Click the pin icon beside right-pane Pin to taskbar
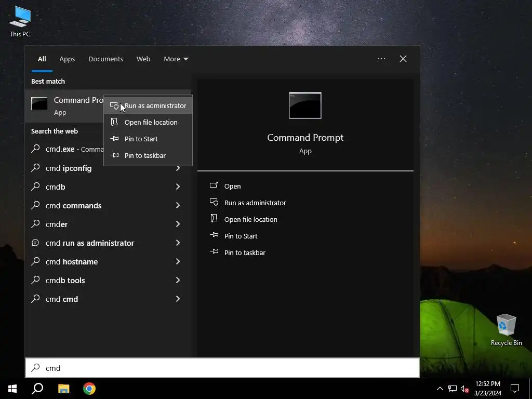 pos(214,251)
